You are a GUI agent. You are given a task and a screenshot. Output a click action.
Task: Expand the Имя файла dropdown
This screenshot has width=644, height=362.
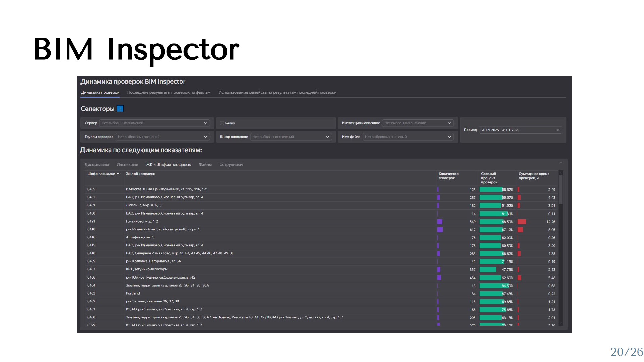coord(408,137)
